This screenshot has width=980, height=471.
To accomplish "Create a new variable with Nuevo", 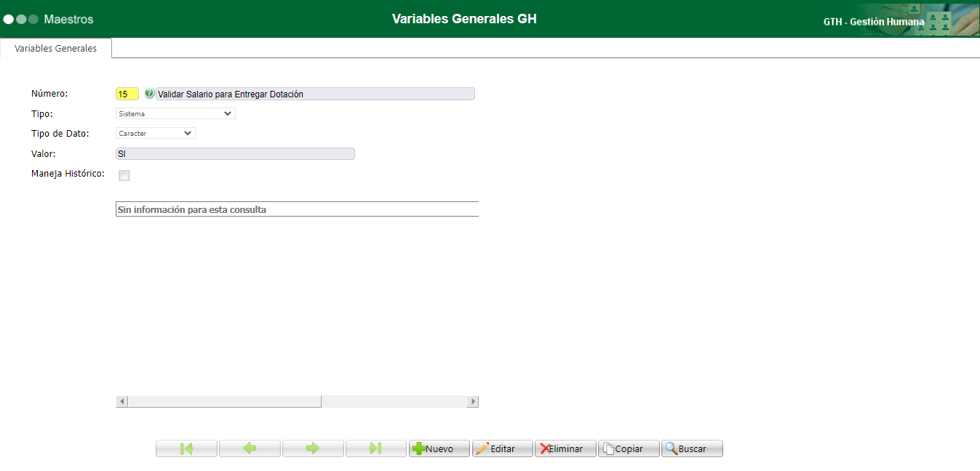I will point(439,448).
